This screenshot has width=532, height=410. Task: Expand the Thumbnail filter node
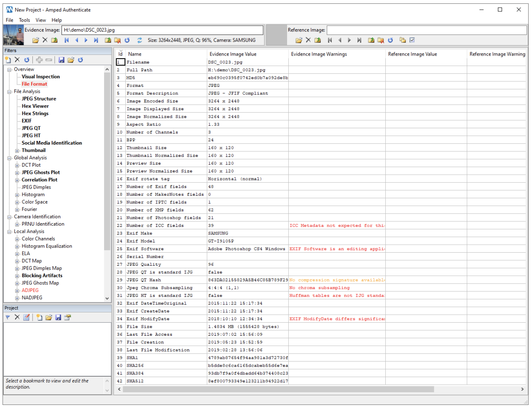click(x=17, y=151)
